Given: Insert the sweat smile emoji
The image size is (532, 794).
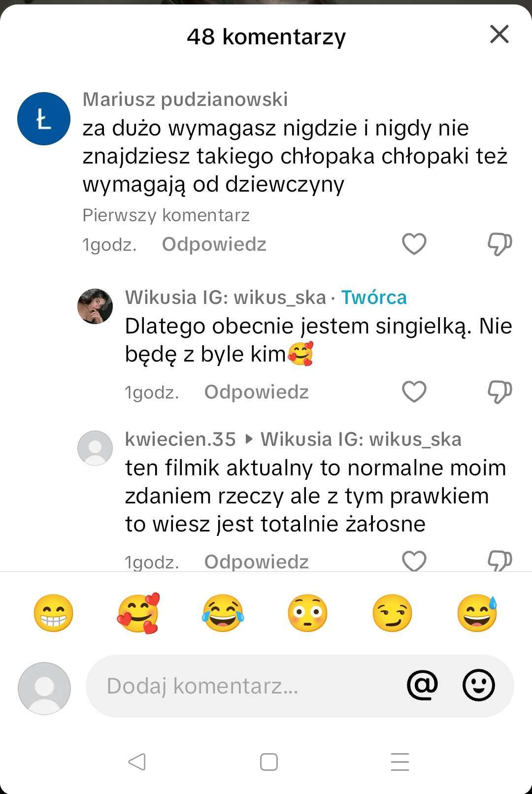Looking at the screenshot, I should click(477, 613).
